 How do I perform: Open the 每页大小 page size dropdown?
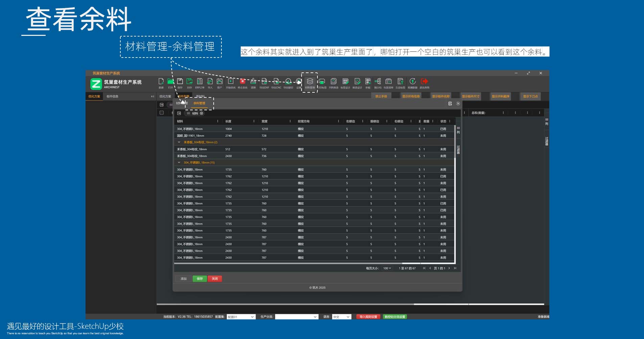pos(387,268)
